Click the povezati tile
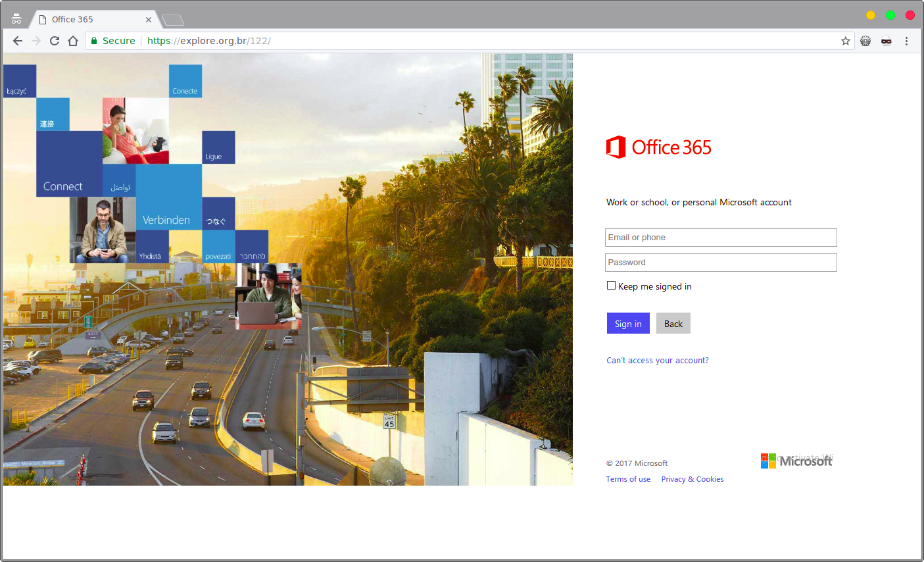The height and width of the screenshot is (562, 924). coord(218,247)
